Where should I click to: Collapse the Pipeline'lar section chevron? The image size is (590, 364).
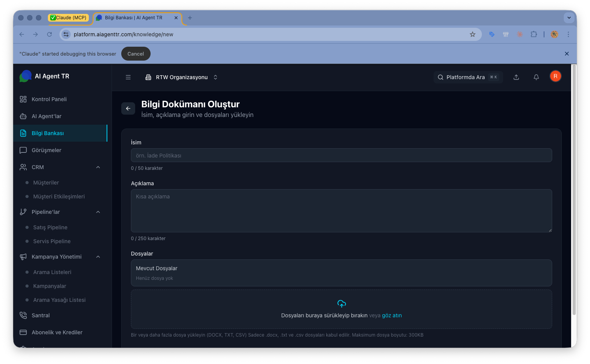(98, 212)
